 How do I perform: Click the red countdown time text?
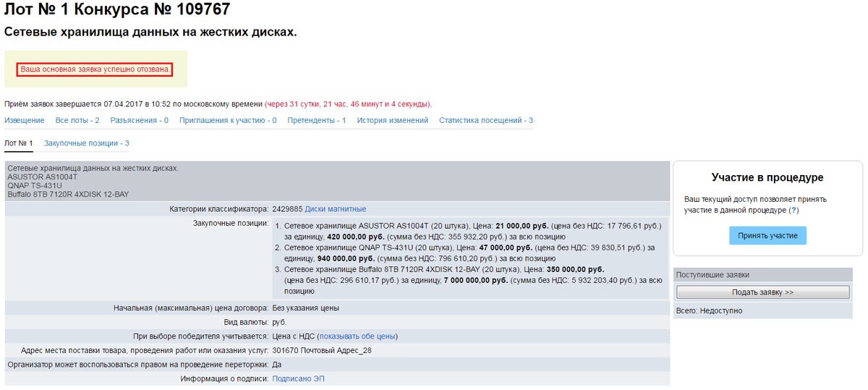pos(348,104)
